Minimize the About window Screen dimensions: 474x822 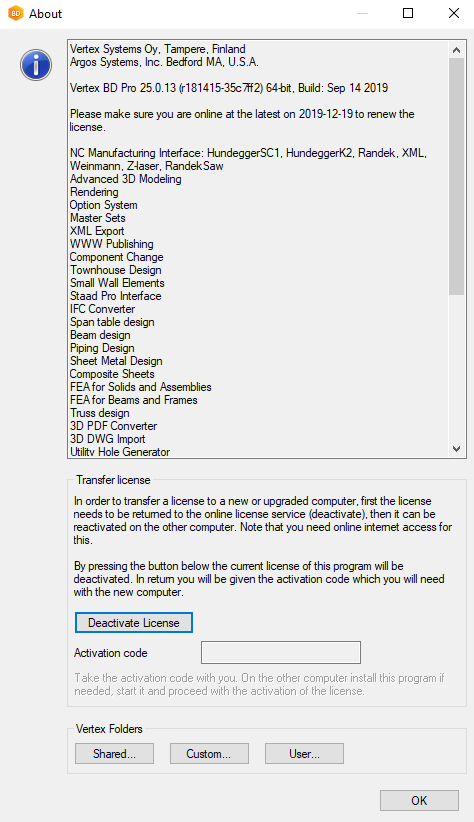[362, 14]
